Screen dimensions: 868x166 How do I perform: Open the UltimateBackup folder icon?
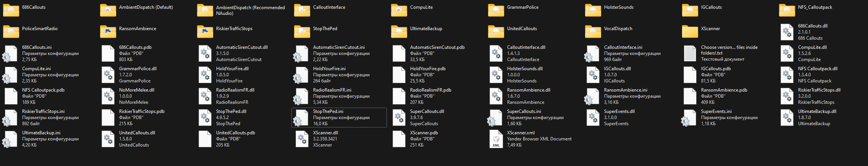click(399, 32)
